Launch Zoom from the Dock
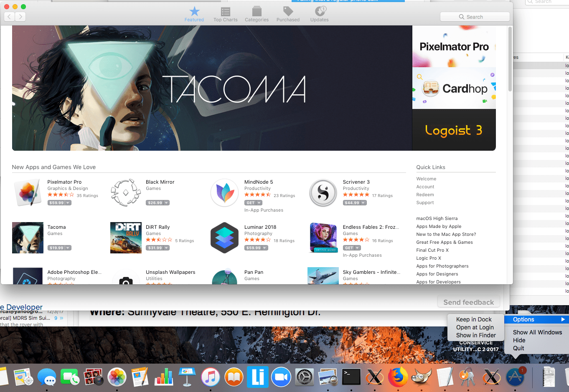569x392 pixels. point(281,377)
